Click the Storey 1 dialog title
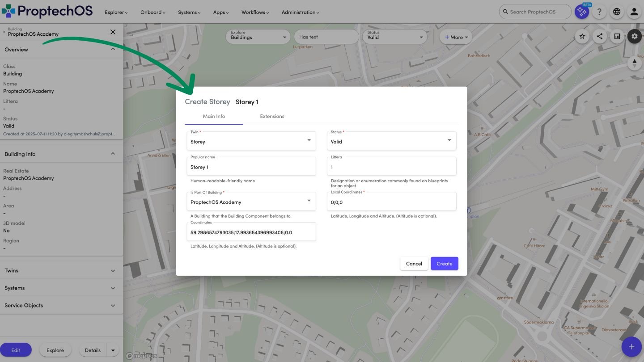The image size is (644, 362). [x=247, y=102]
